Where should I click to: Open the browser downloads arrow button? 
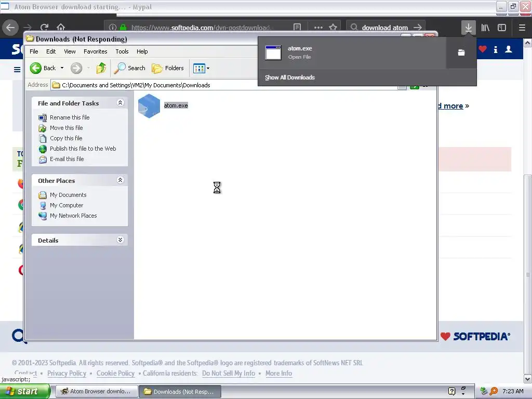coord(468,27)
